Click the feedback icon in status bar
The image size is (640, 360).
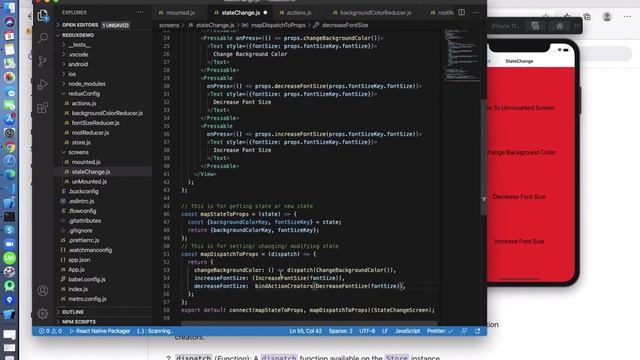pyautogui.click(x=464, y=331)
